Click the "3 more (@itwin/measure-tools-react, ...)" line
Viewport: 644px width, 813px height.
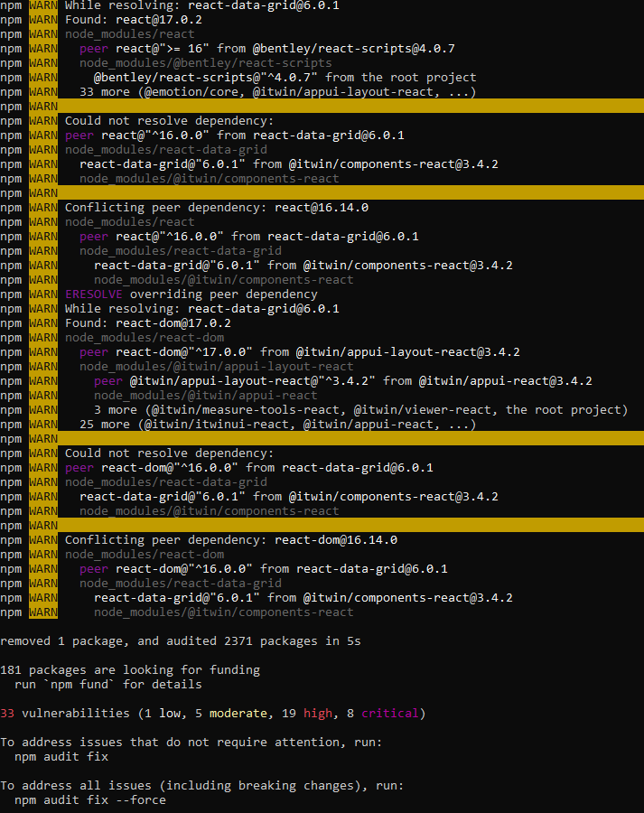point(361,410)
